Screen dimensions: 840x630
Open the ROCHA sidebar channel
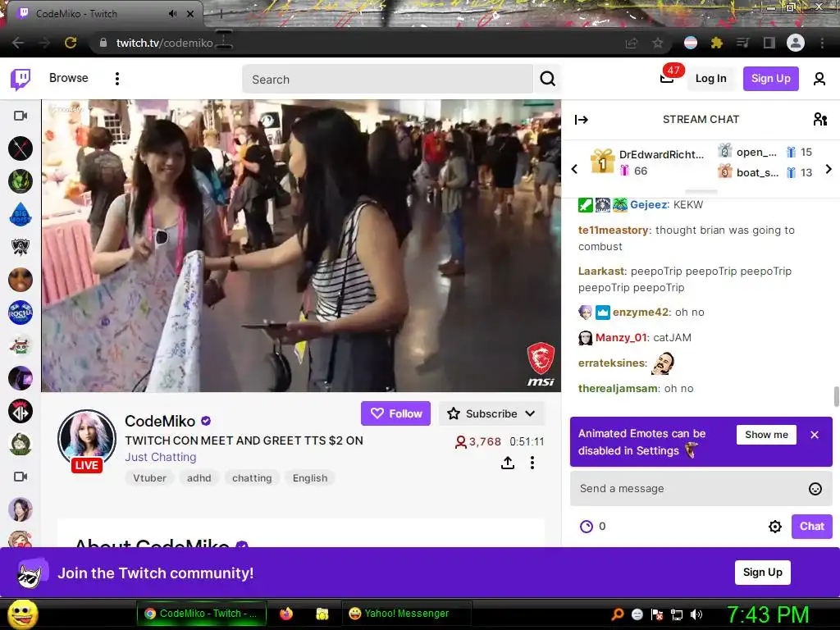coord(21,313)
